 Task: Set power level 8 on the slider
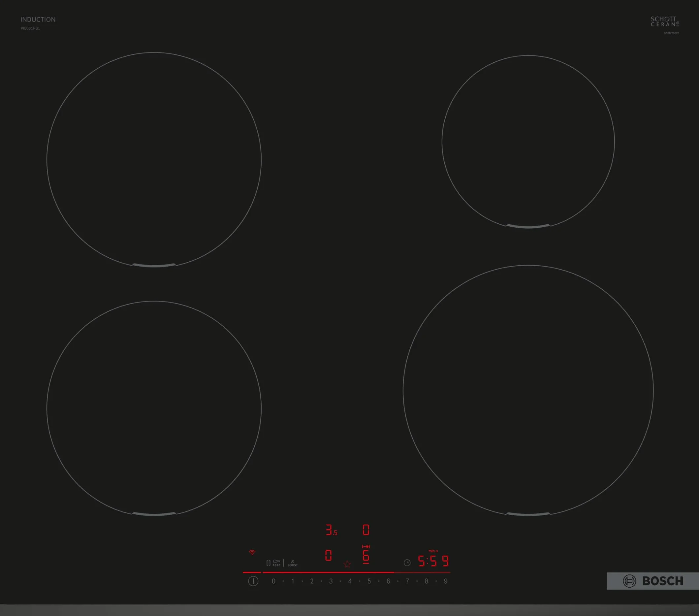427,581
